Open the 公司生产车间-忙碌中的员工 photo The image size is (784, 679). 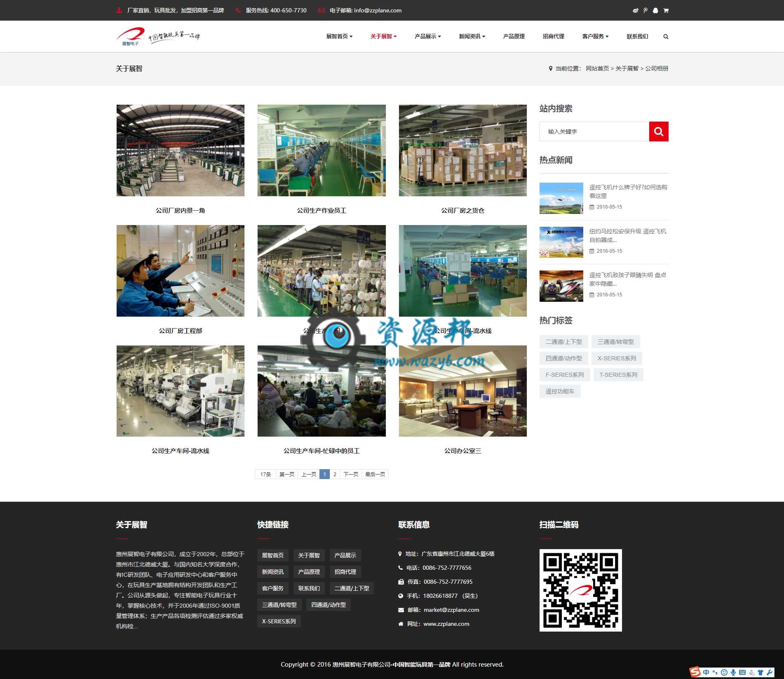[322, 391]
